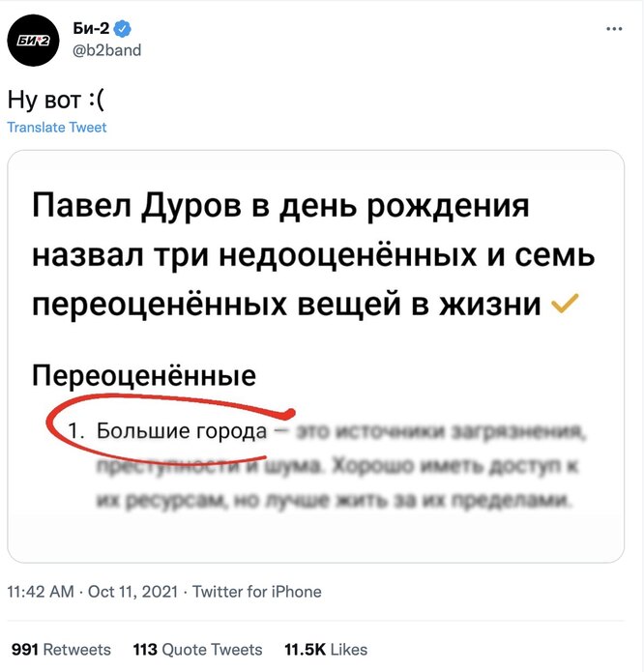Image resolution: width=644 pixels, height=672 pixels.
Task: Click the "Переоценённые" subheading in the image
Action: tap(144, 375)
